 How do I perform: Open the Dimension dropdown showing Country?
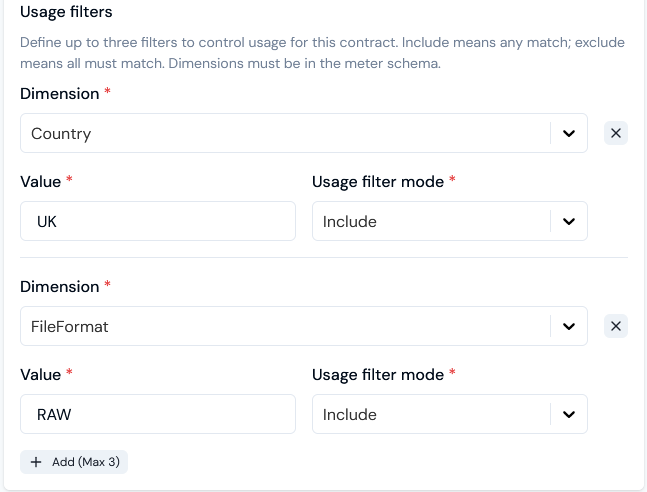pyautogui.click(x=285, y=133)
